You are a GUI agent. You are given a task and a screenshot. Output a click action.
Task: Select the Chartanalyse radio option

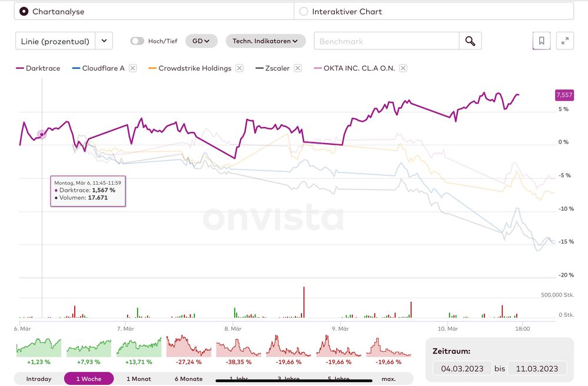pos(24,11)
